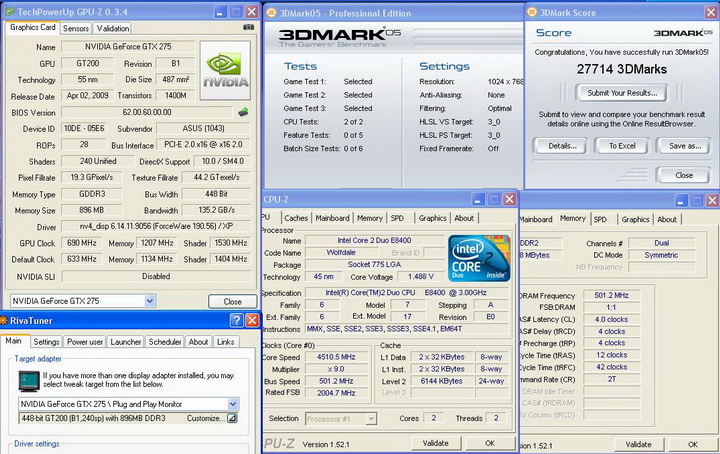Open the Mainboard tab in the left CPU-Z window
Viewport: 720px width, 454px height.
(332, 219)
